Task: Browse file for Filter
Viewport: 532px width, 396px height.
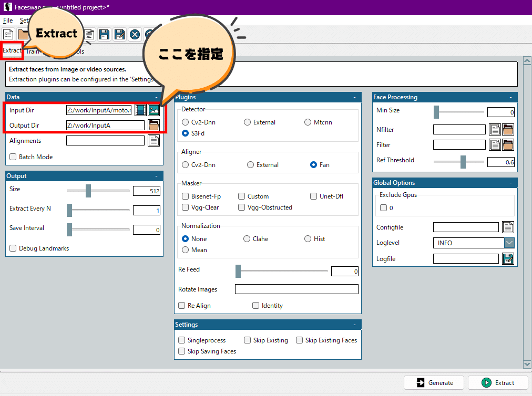Action: [x=495, y=145]
